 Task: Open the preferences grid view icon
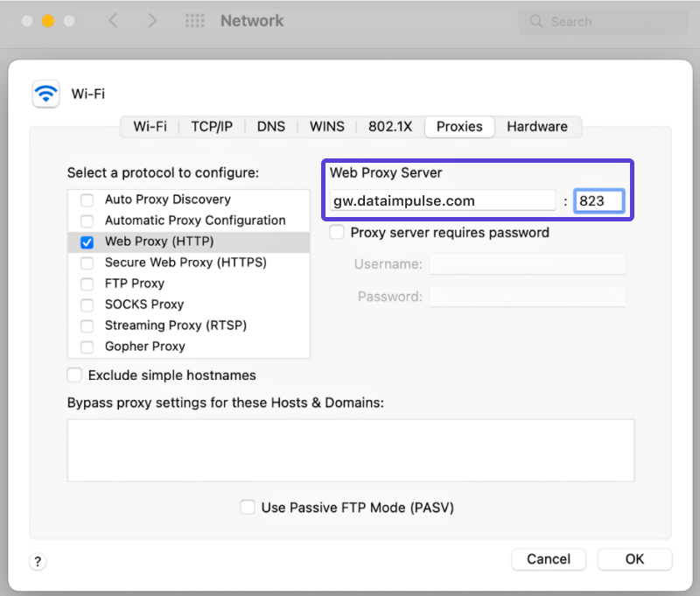pos(194,20)
